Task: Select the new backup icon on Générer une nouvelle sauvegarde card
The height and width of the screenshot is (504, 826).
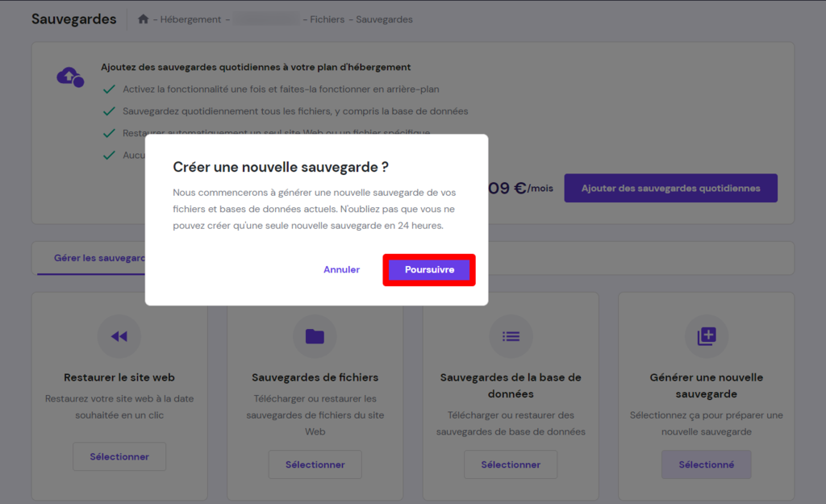Action: 707,336
